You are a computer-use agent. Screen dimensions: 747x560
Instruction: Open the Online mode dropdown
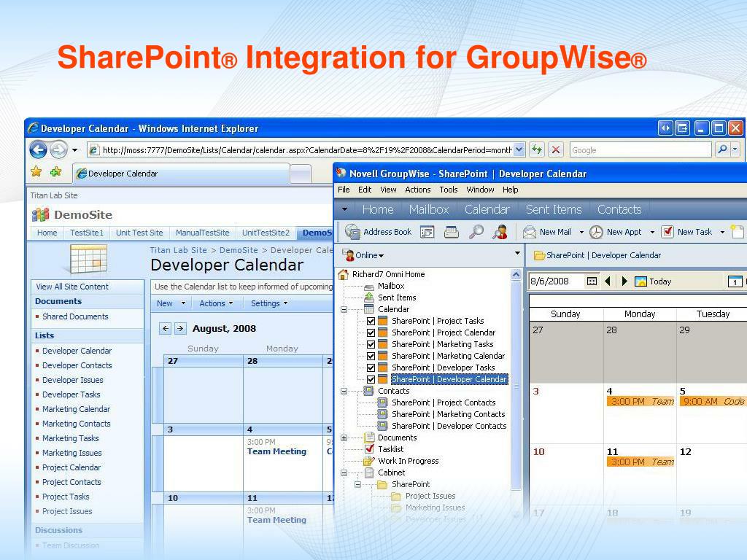pos(369,255)
